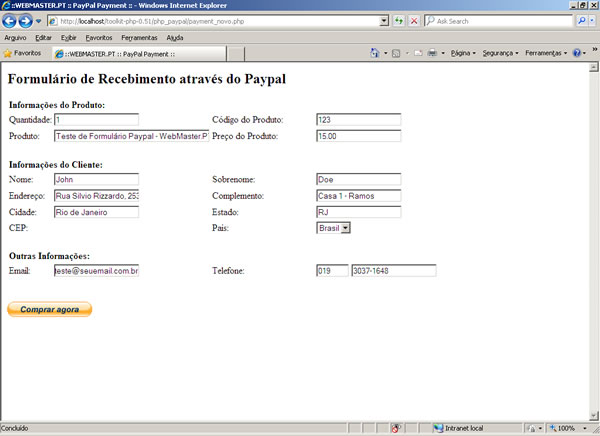Click the Cidade field with Rio de Janeiro

pos(96,212)
